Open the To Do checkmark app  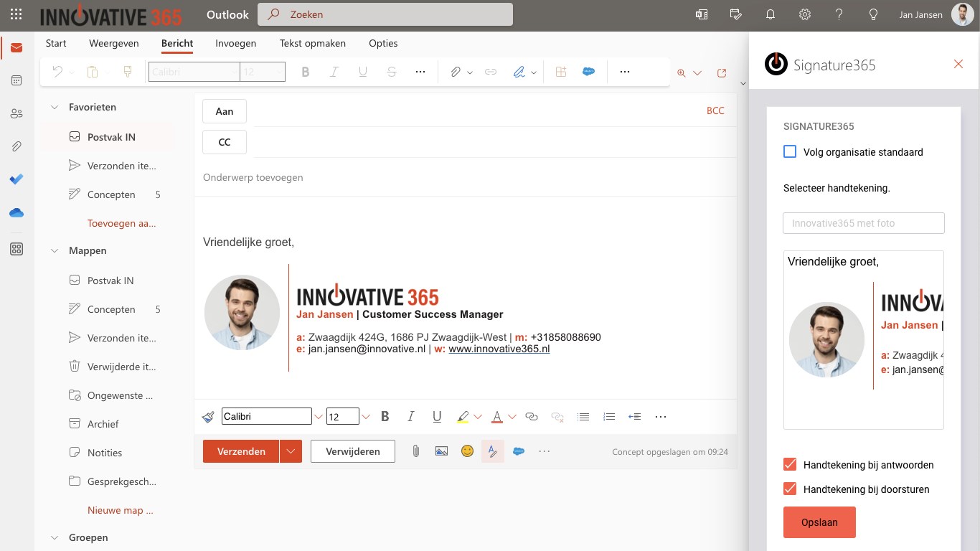coord(17,179)
